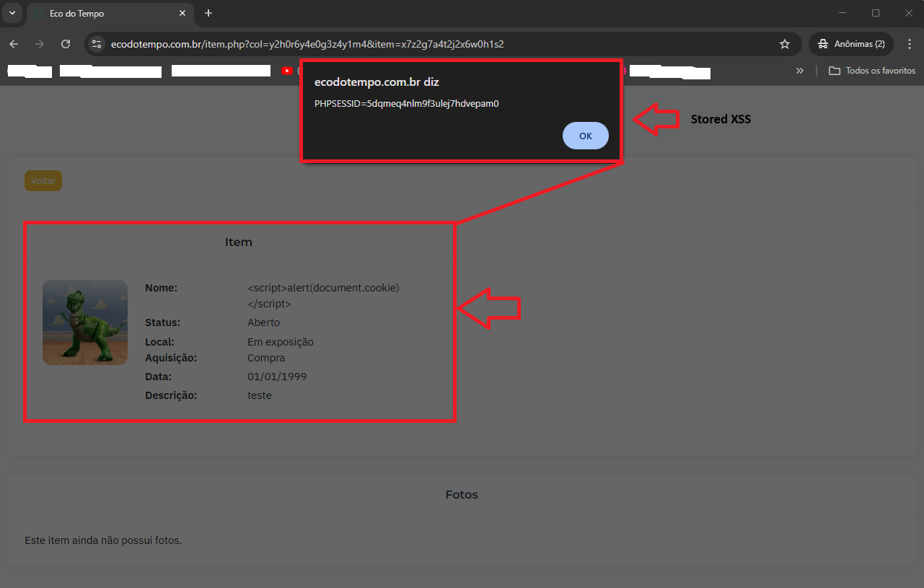Open the tab search dropdown arrow
The image size is (924, 588).
coord(12,13)
